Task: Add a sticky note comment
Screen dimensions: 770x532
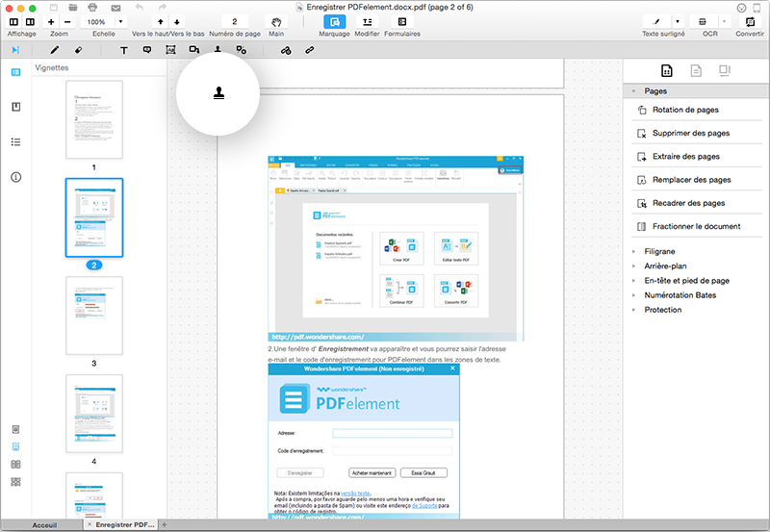Action: pos(147,50)
